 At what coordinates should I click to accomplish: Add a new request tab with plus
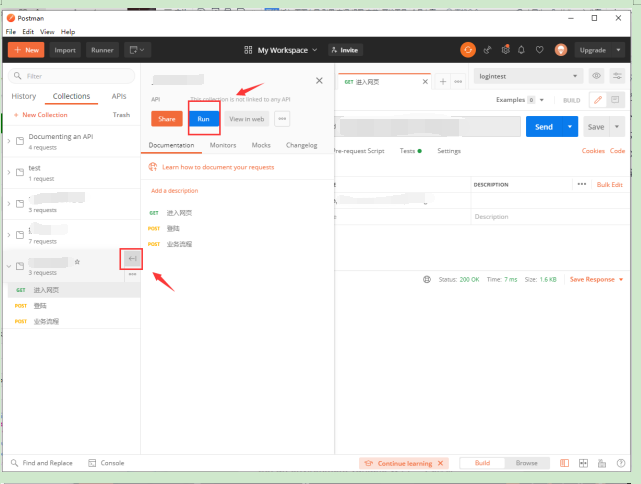[443, 81]
